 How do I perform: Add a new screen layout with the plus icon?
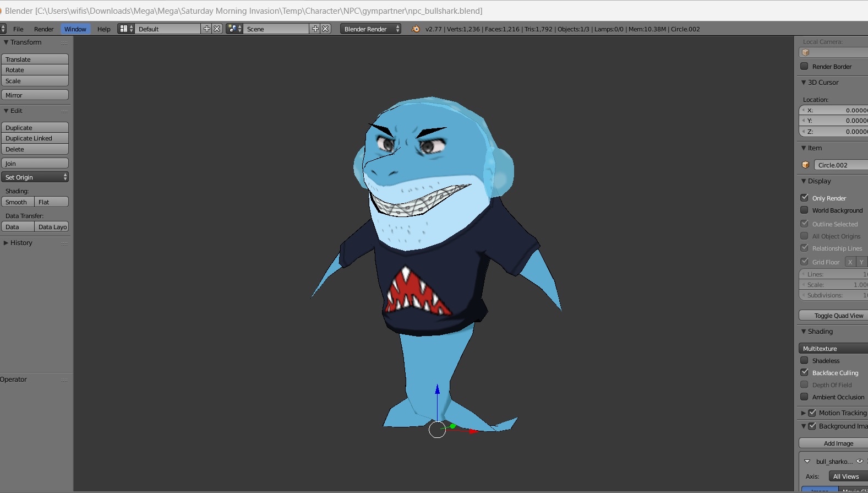point(207,29)
